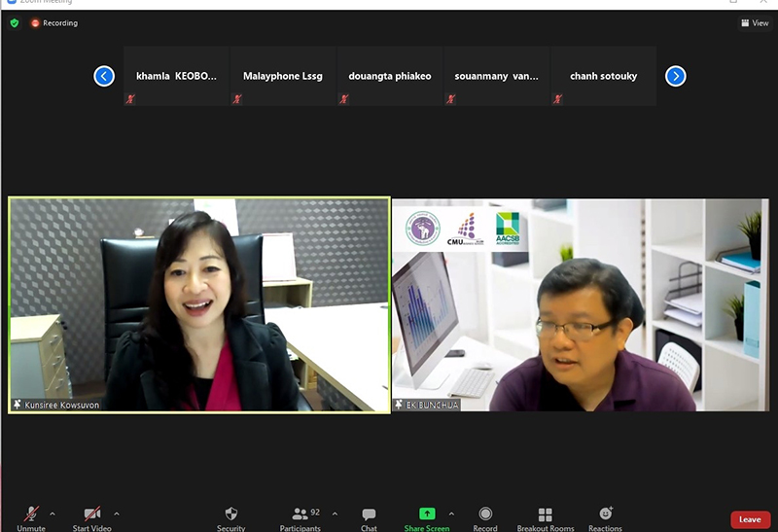Click the EK BUNCHUA name label
Viewport: 778px width, 532px height.
coord(432,405)
